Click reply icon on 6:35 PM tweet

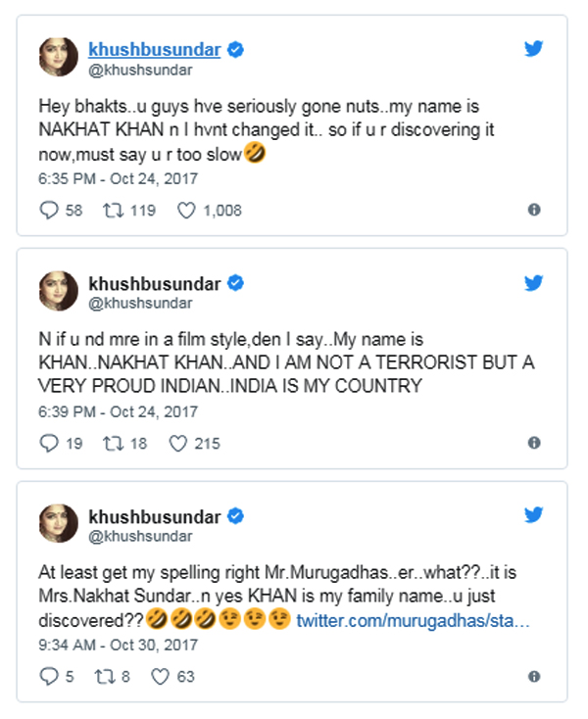click(x=48, y=210)
